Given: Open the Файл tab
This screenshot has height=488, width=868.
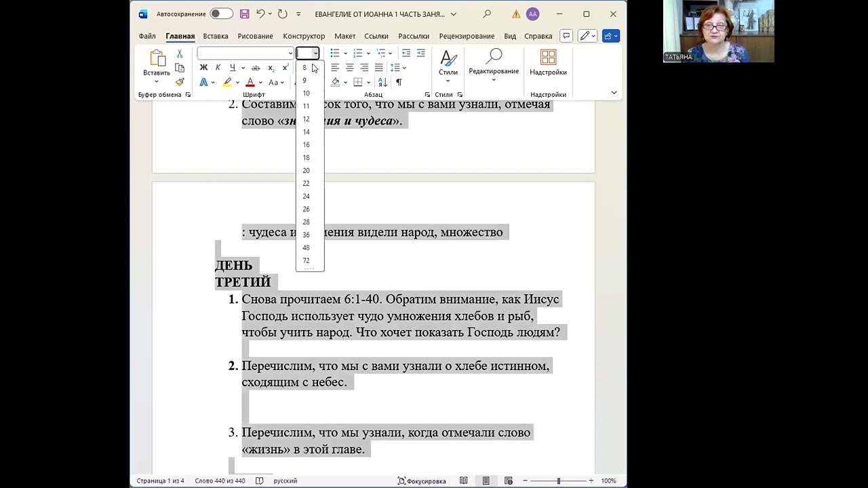Looking at the screenshot, I should 147,36.
